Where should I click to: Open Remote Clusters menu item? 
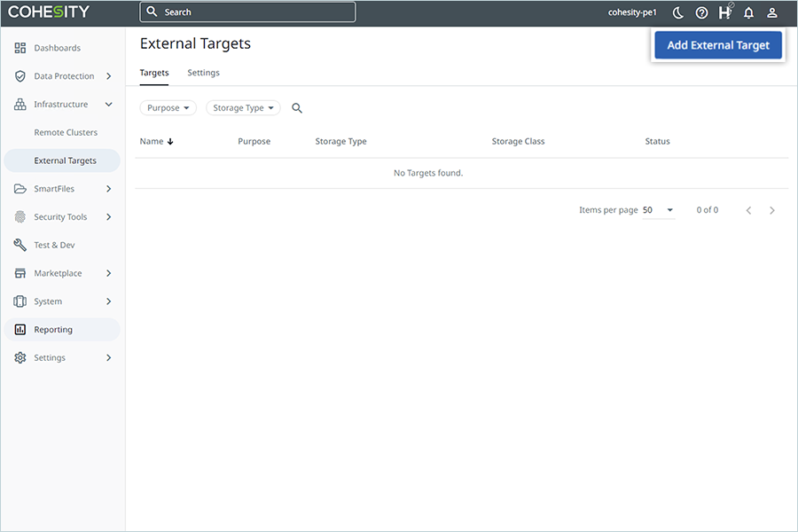pyautogui.click(x=66, y=132)
